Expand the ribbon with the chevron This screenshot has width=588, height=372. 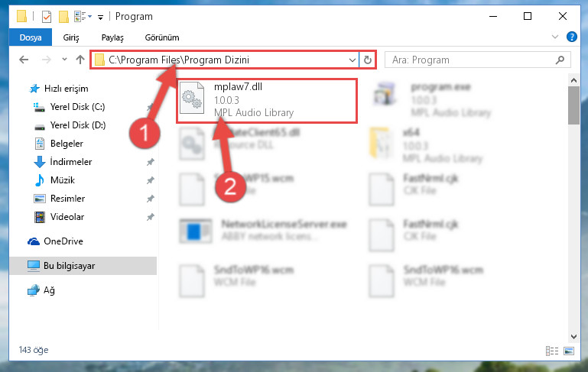tap(555, 37)
